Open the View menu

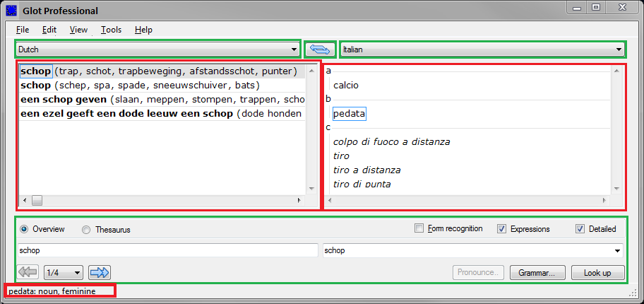78,30
